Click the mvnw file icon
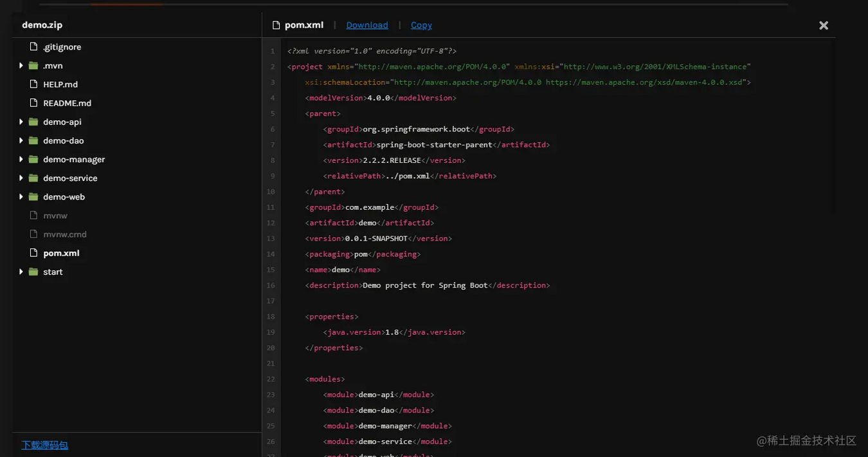This screenshot has height=457, width=868. point(33,216)
